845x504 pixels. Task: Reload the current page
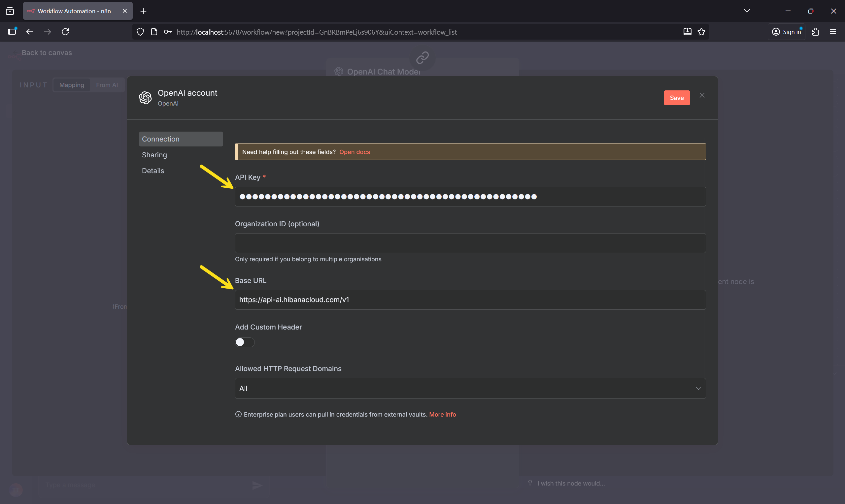tap(65, 32)
